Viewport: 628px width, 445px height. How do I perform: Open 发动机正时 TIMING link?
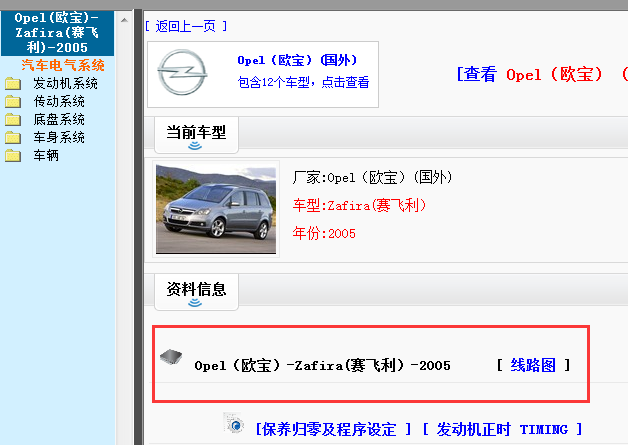(502, 429)
